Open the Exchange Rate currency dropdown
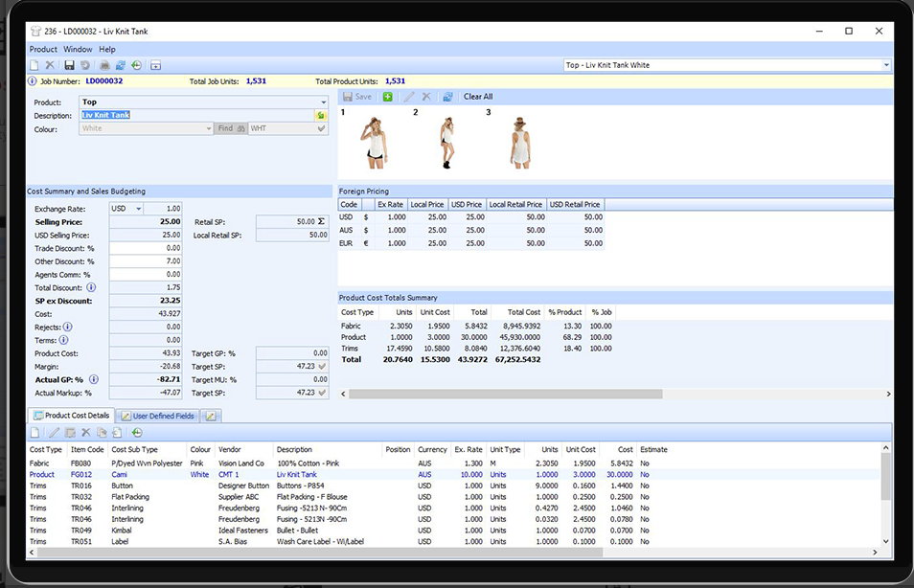The width and height of the screenshot is (914, 588). [x=138, y=208]
